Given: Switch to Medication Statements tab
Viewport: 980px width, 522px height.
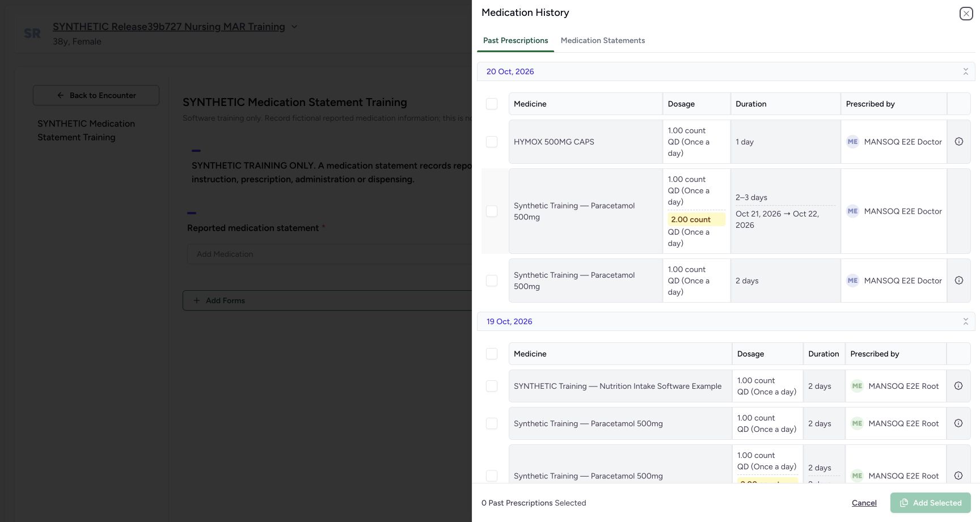Looking at the screenshot, I should click(x=603, y=40).
